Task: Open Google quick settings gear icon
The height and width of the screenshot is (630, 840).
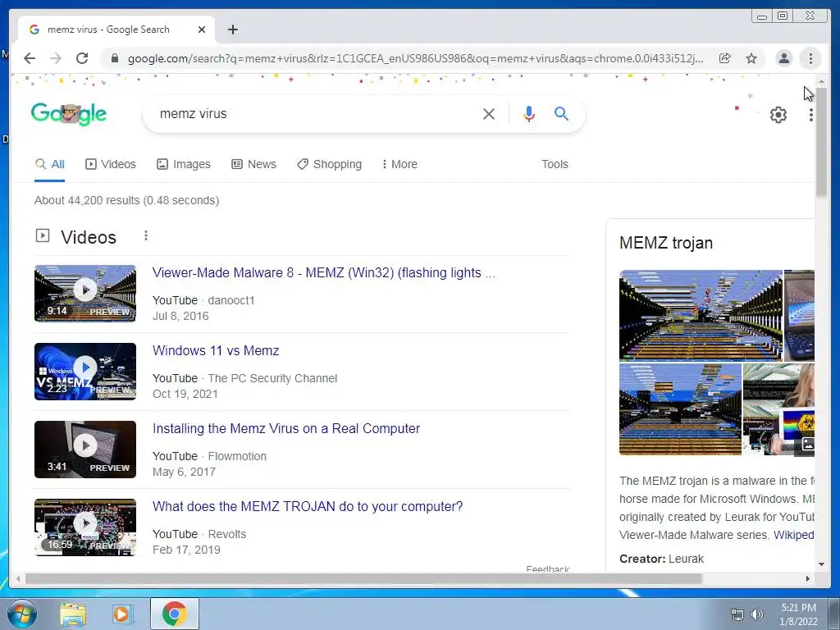Action: click(x=778, y=115)
